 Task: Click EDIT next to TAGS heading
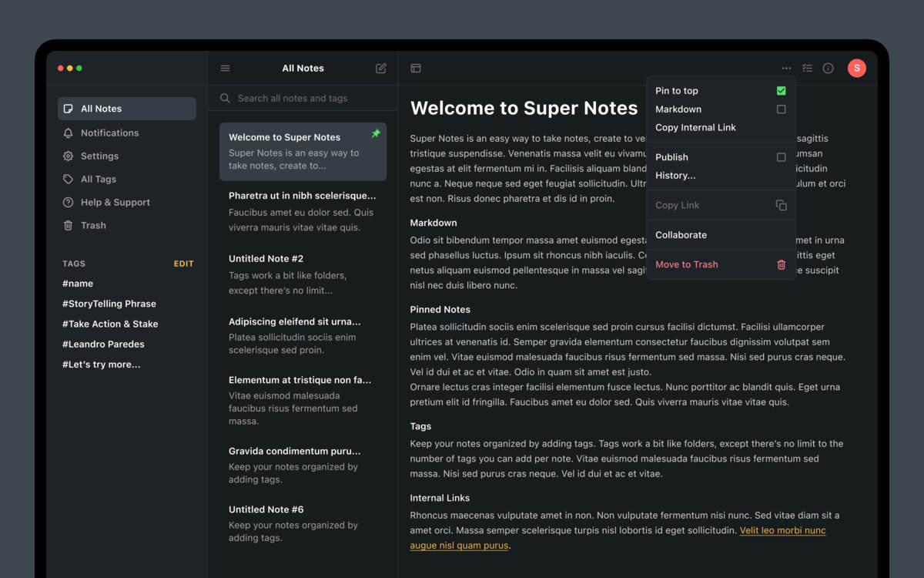click(x=183, y=264)
